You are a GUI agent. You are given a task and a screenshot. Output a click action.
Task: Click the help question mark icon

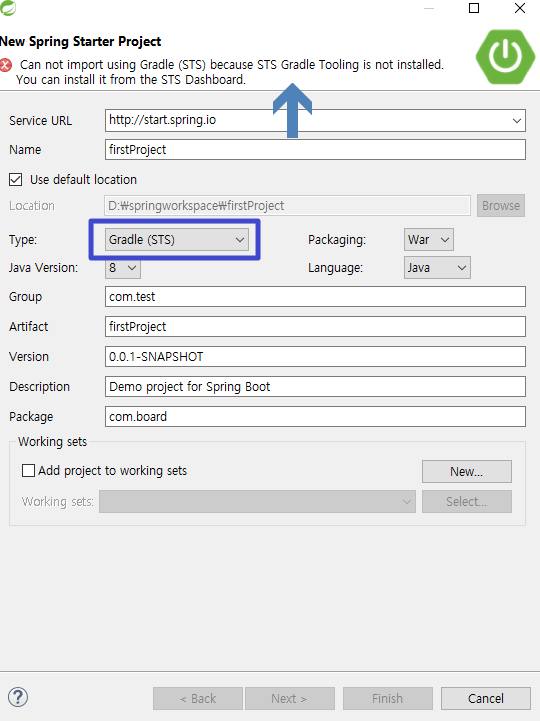pyautogui.click(x=18, y=697)
